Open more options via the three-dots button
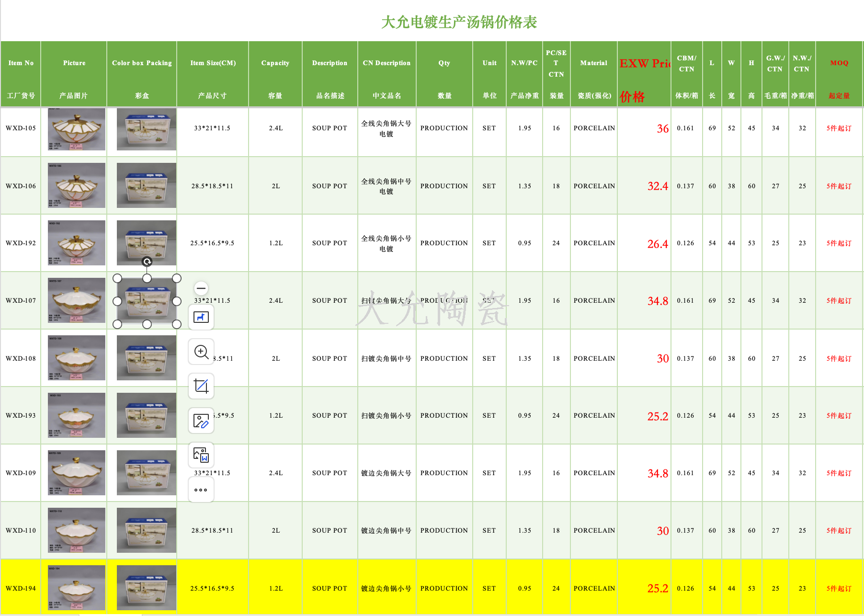The image size is (864, 616). (201, 490)
